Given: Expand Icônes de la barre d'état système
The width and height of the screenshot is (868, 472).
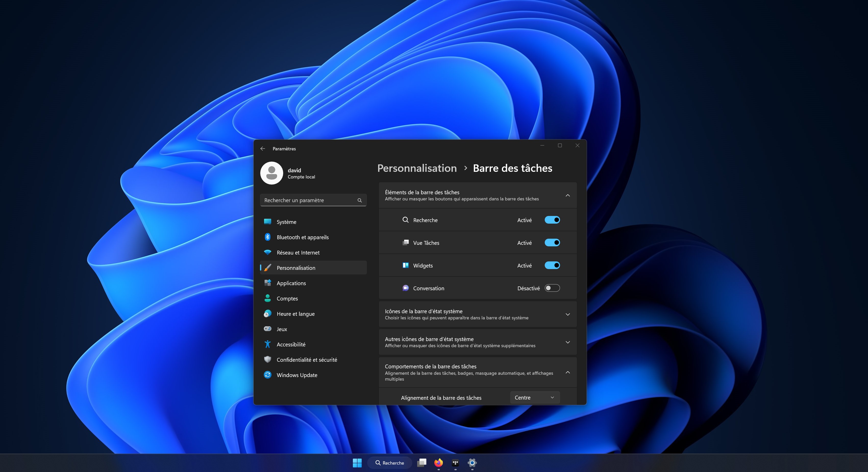Looking at the screenshot, I should tap(568, 314).
